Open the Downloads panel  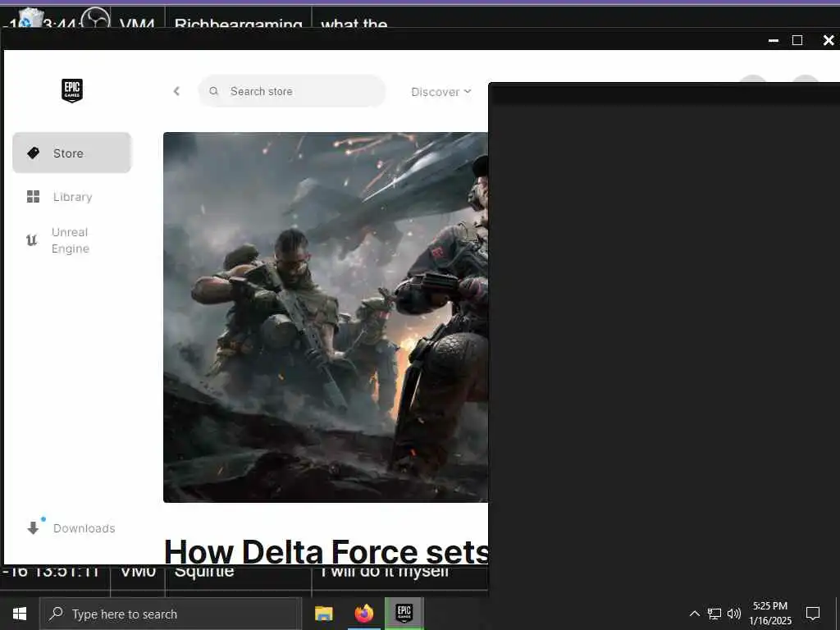tap(72, 527)
